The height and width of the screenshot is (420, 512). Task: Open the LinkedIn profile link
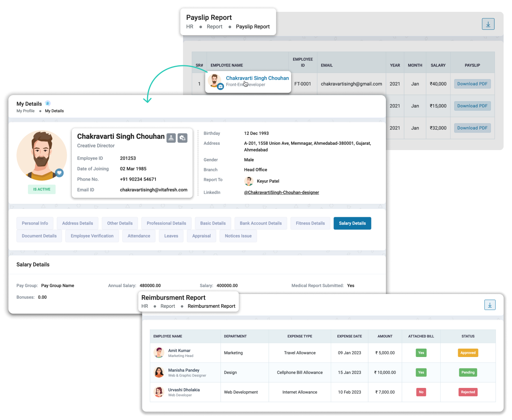pyautogui.click(x=282, y=192)
